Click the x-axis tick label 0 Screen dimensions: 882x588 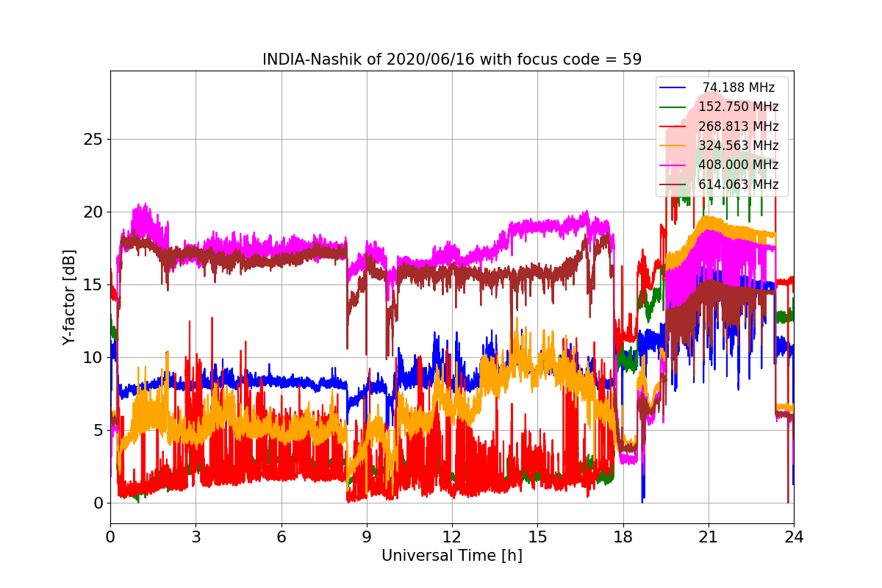110,537
